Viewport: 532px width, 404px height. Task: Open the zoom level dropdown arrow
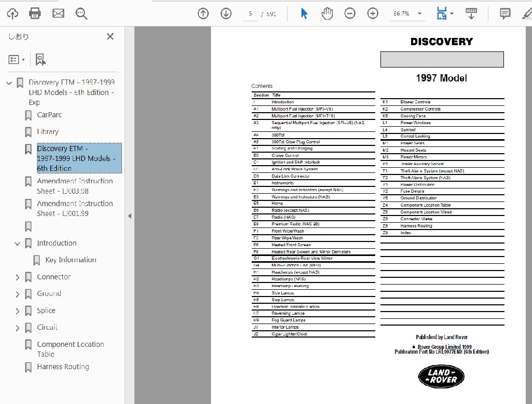(x=420, y=14)
